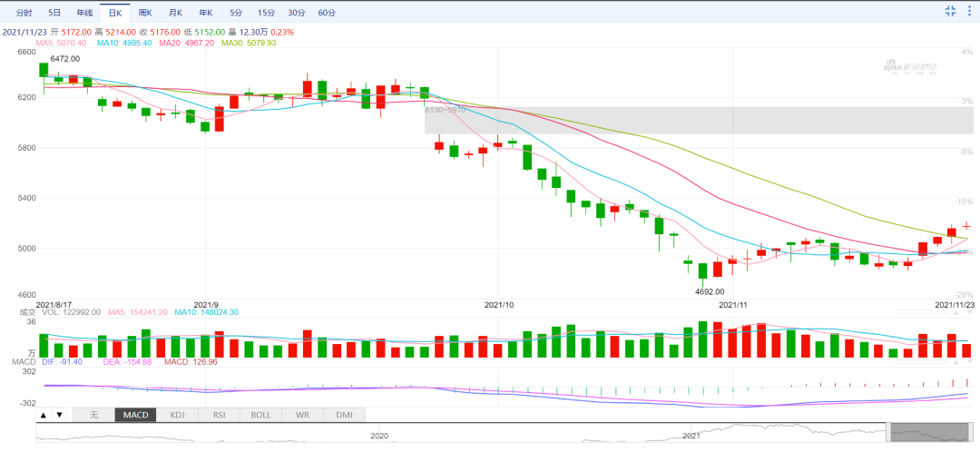This screenshot has height=462, width=980.
Task: Turn off indicators with the 无 button
Action: (x=93, y=415)
